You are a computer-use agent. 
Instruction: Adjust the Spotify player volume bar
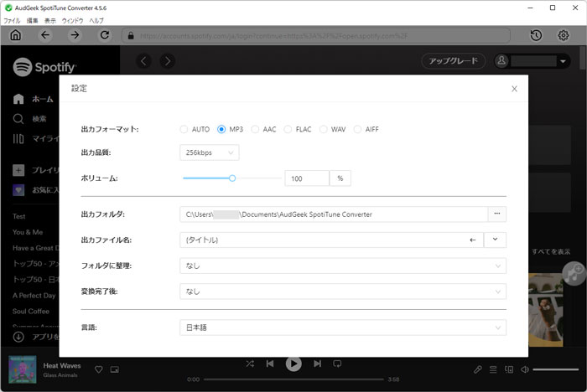point(555,369)
